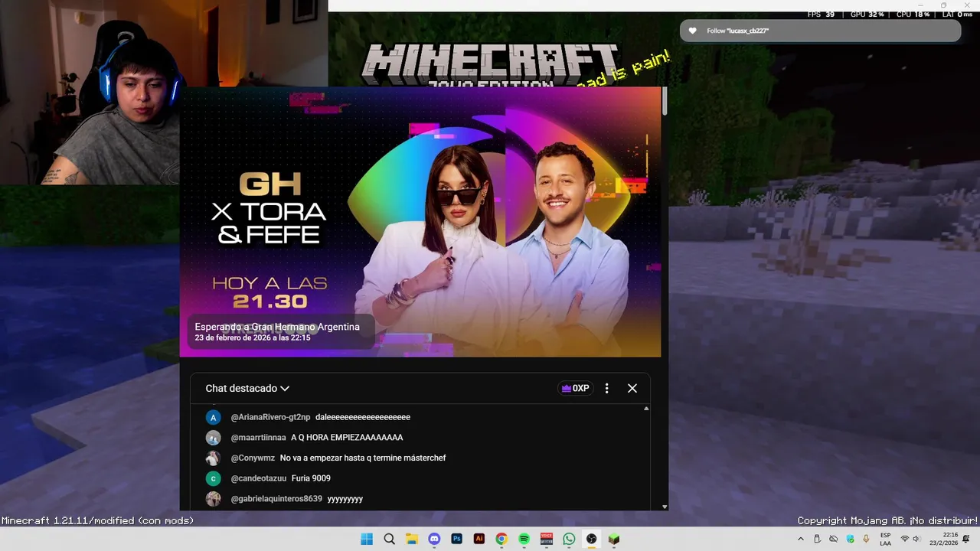980x551 pixels.
Task: Click the 'Esperando a Gran Hermano Argentina' banner
Action: (281, 331)
